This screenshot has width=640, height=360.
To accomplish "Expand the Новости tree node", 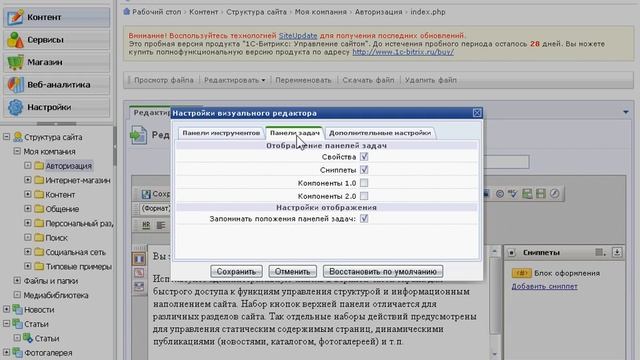I will coord(7,309).
